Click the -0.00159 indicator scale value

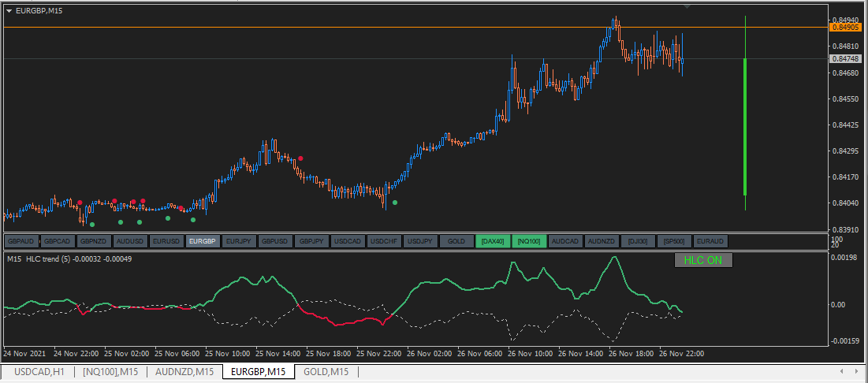[844, 341]
